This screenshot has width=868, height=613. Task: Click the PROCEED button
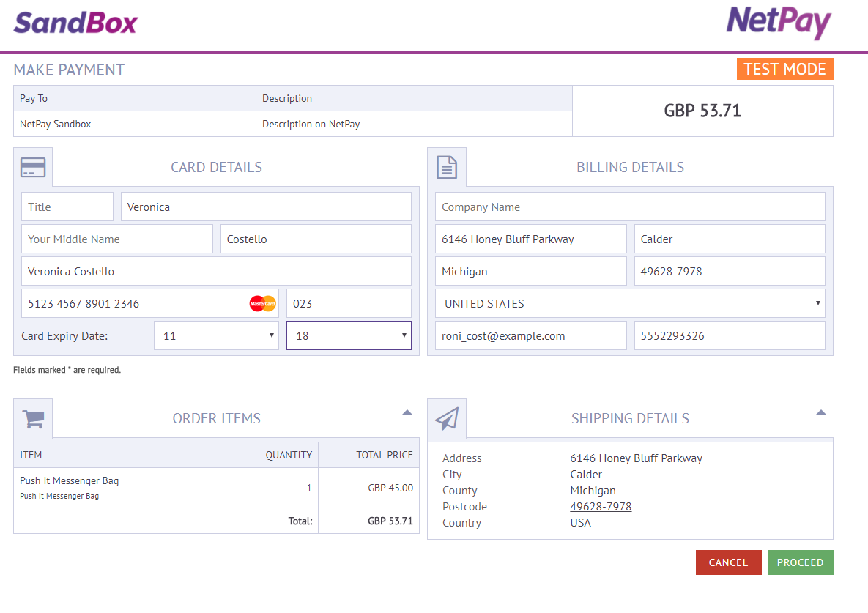click(800, 562)
